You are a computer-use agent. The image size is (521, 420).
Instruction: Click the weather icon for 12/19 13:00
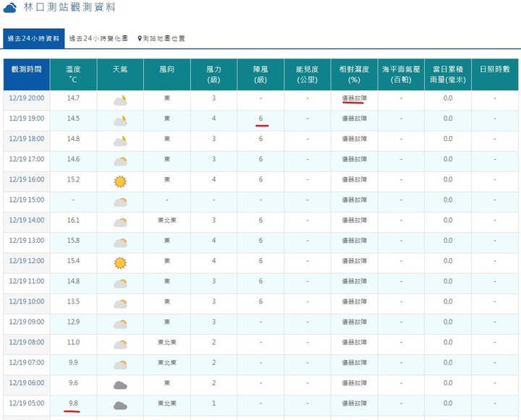120,243
